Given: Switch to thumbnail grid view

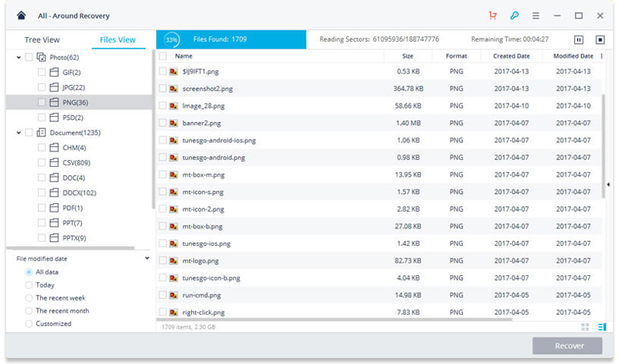Looking at the screenshot, I should pos(585,328).
